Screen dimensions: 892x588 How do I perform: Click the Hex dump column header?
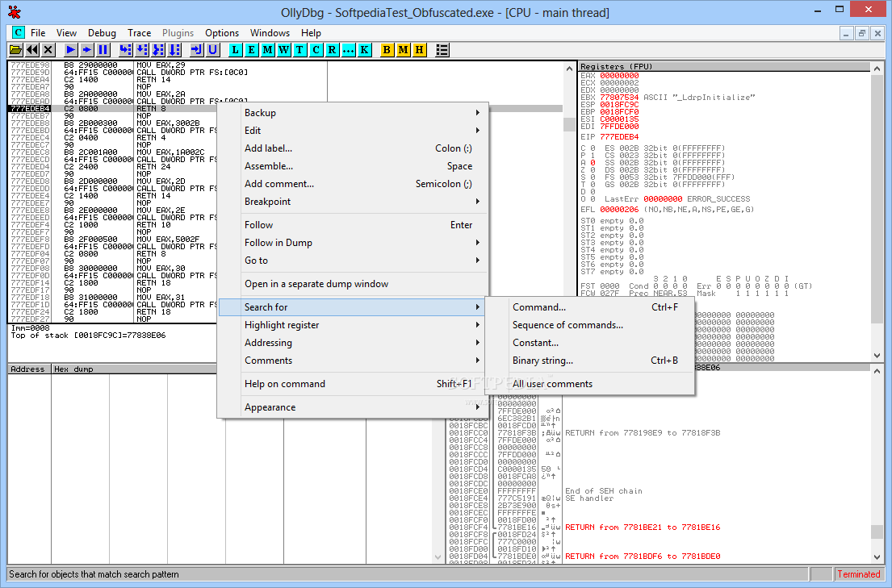(x=73, y=369)
